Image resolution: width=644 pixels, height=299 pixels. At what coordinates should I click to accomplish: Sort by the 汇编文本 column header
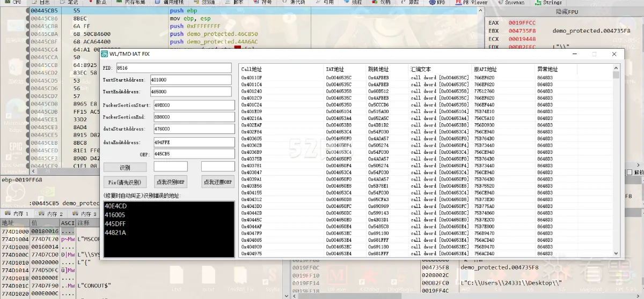pyautogui.click(x=440, y=69)
